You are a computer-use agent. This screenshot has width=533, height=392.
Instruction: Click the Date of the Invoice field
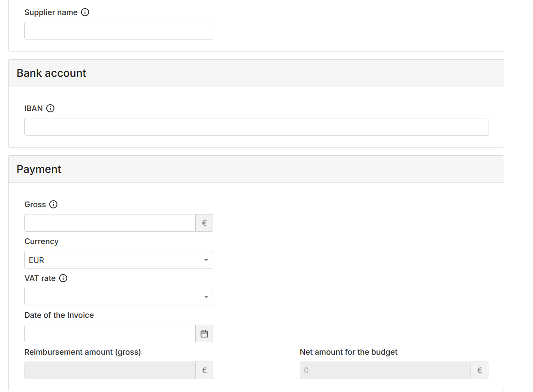click(110, 334)
